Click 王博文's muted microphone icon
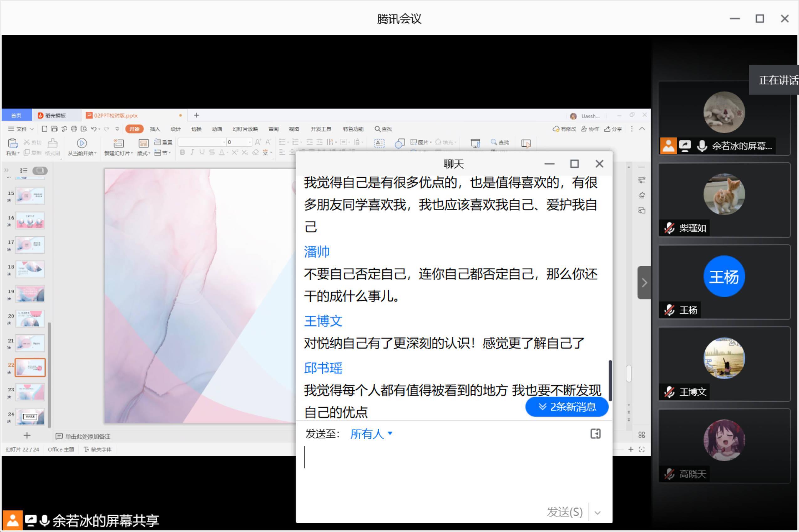The width and height of the screenshot is (799, 532). 669,392
